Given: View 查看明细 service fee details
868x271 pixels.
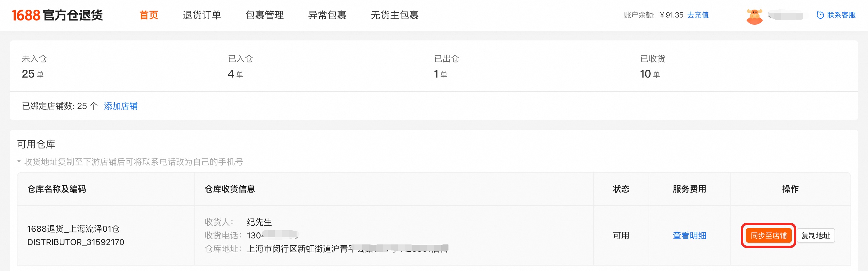Looking at the screenshot, I should [x=689, y=236].
